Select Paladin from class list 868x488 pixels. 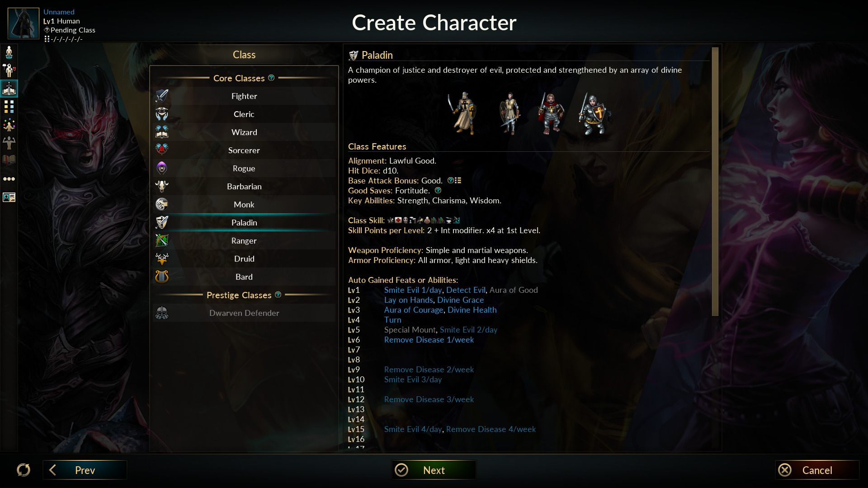[244, 222]
